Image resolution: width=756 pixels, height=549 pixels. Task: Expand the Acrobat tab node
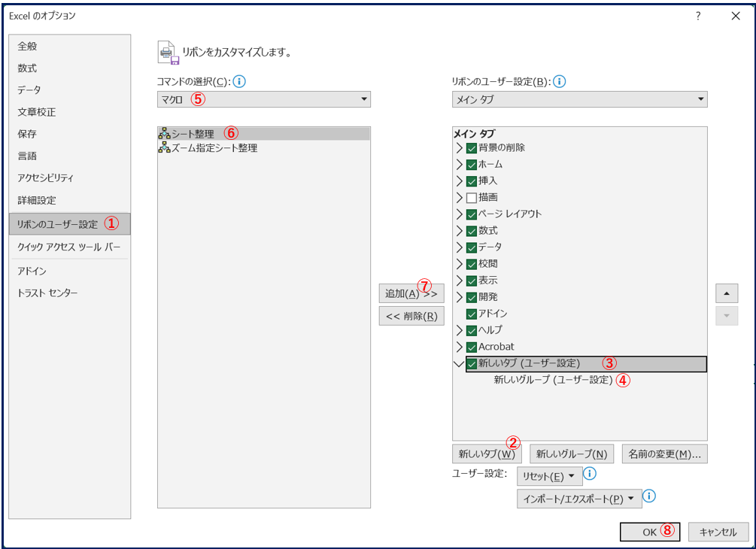(459, 347)
